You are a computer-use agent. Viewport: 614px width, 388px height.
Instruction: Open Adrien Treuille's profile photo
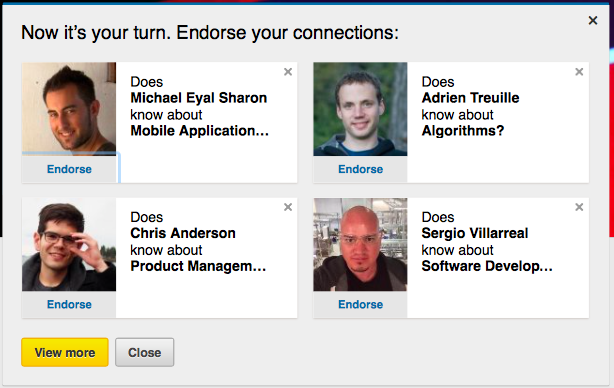pos(360,109)
